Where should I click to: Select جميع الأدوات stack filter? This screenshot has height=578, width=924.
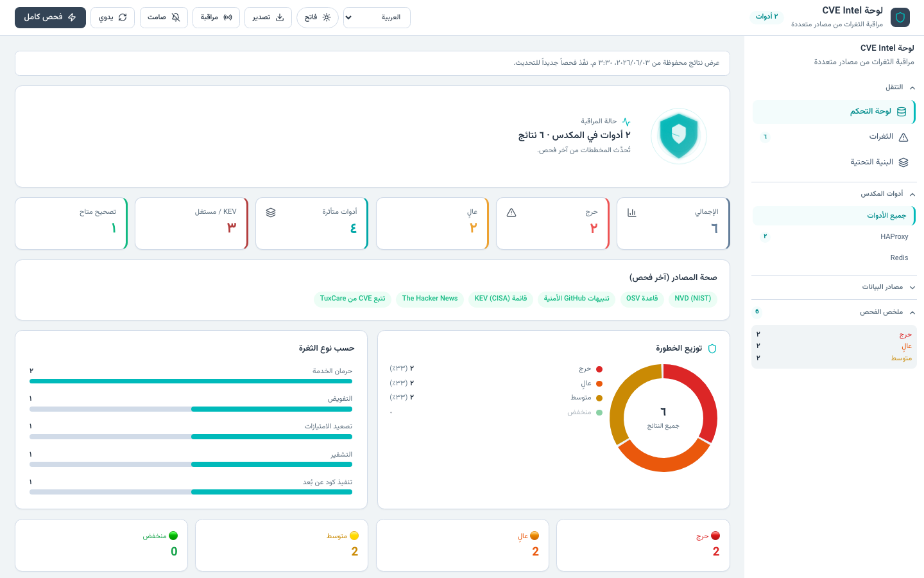tap(834, 216)
